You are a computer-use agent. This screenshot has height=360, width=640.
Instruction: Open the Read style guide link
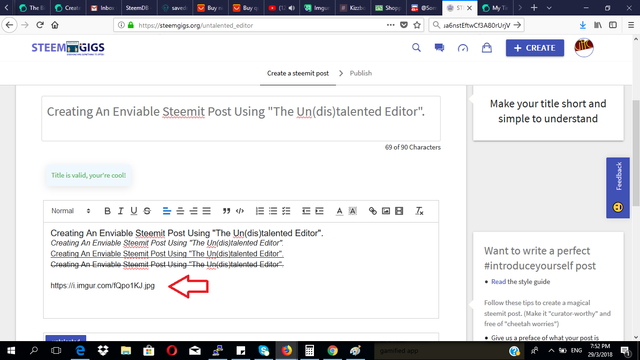tap(498, 282)
